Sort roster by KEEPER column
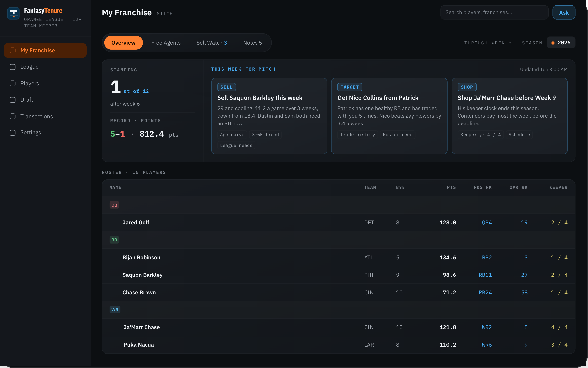Screen dimensions: 588x368 tap(558, 187)
